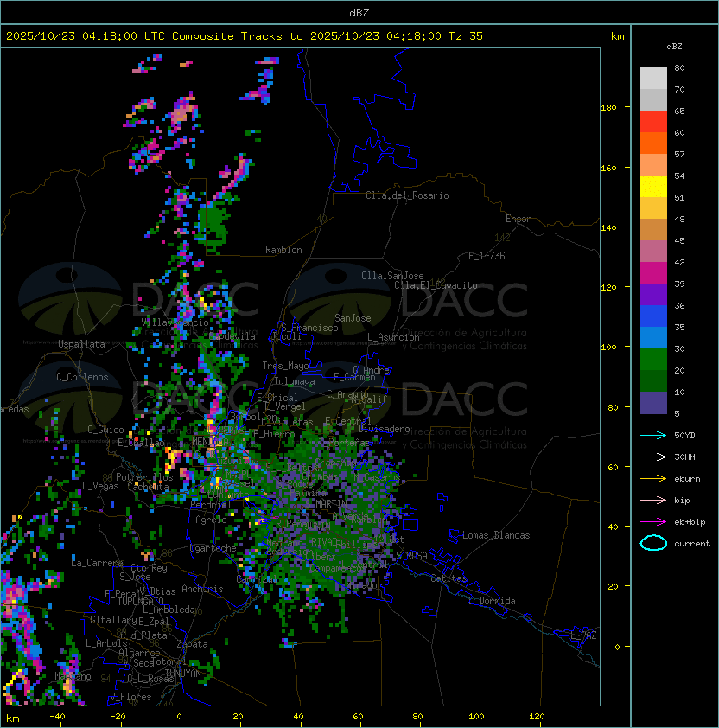Click the magenta eb+bip arrow legend icon

[x=653, y=522]
